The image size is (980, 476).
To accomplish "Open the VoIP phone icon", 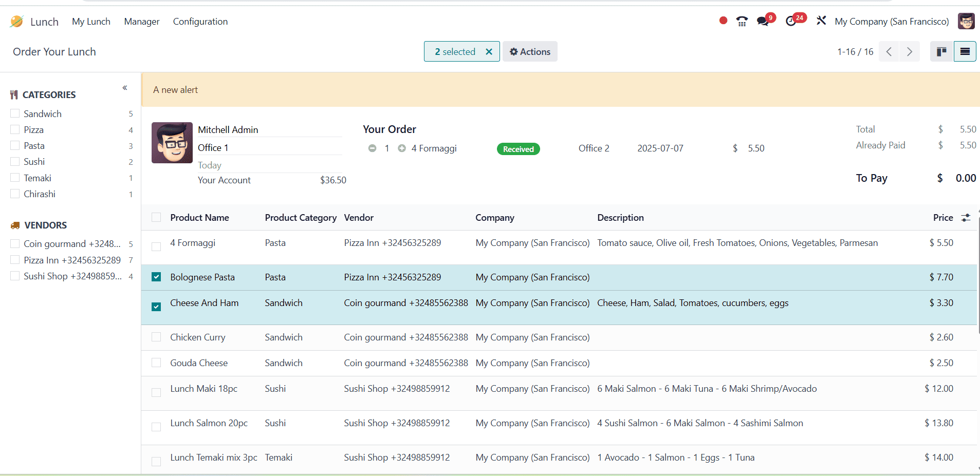I will [x=742, y=21].
